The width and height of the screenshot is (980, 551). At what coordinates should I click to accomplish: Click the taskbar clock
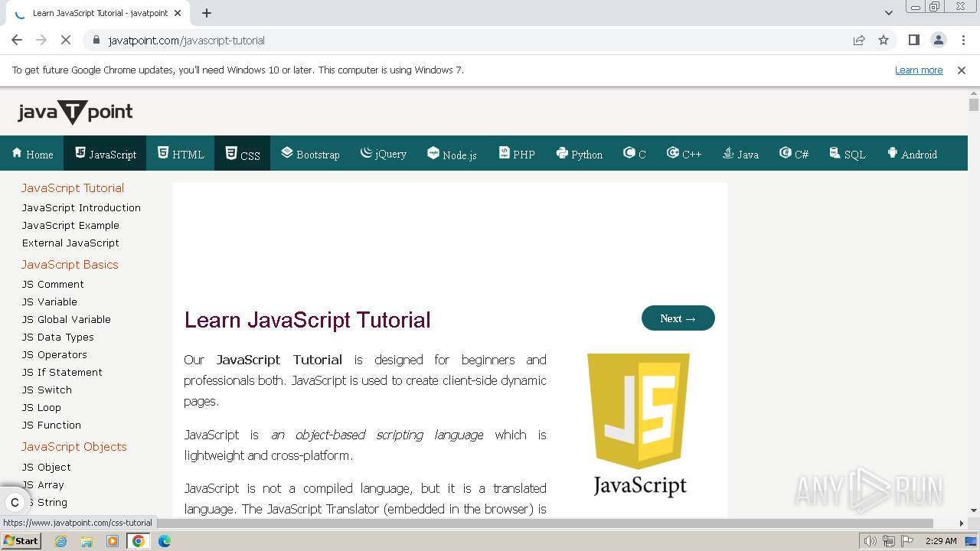tap(941, 541)
